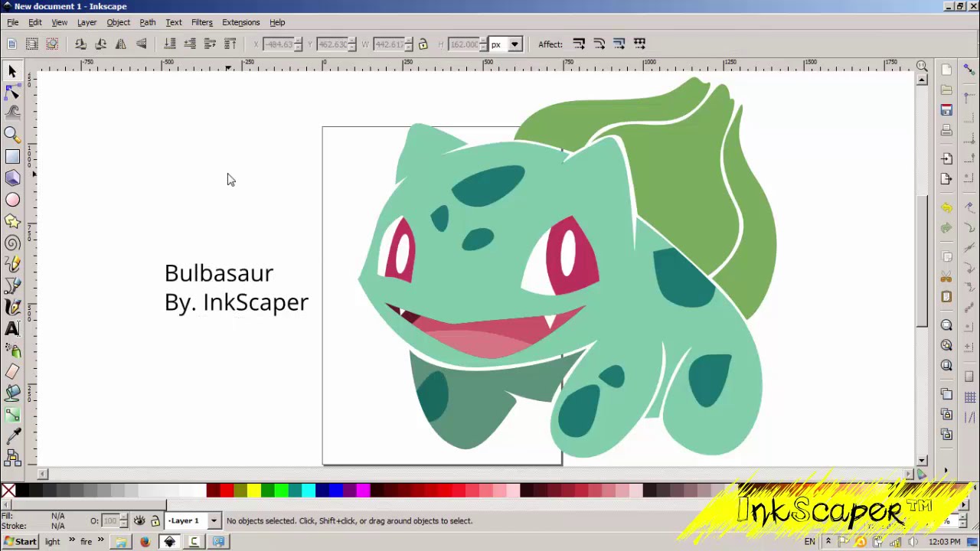
Task: Open the units dropdown showing px
Action: (514, 44)
